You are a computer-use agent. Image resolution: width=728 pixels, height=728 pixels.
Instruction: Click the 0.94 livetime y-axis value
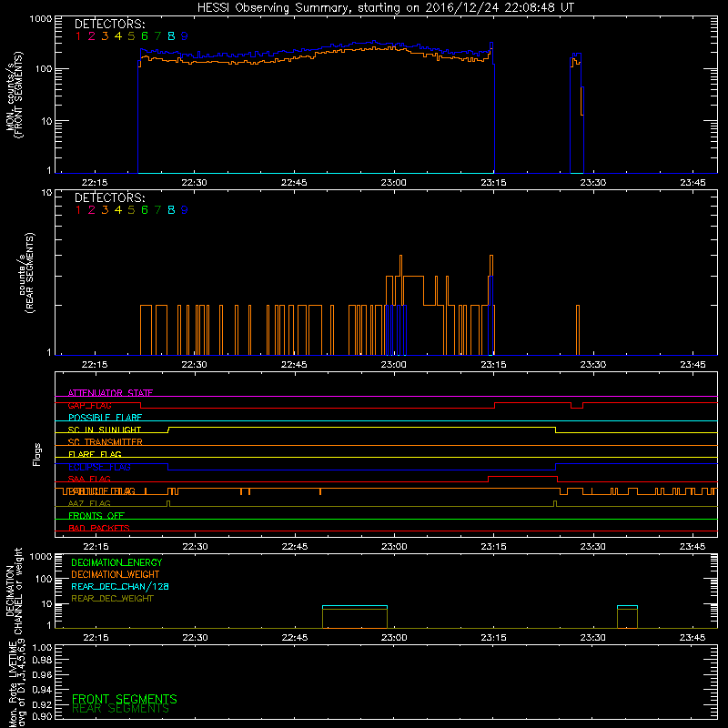pyautogui.click(x=42, y=690)
